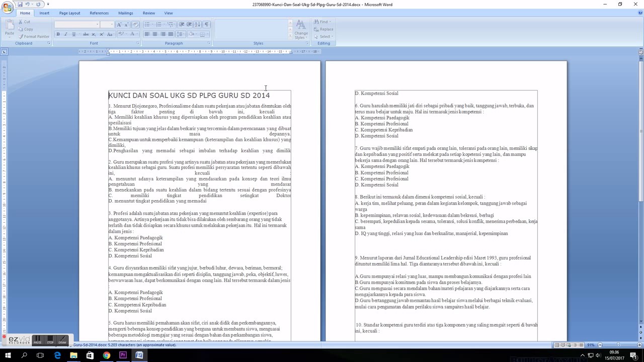
Task: Open the Review tab
Action: point(148,13)
